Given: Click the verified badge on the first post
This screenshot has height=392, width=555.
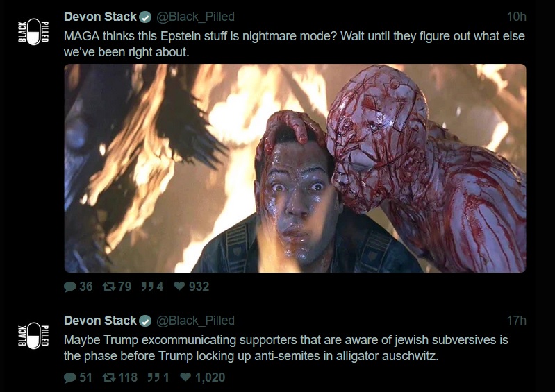Looking at the screenshot, I should click(x=146, y=17).
